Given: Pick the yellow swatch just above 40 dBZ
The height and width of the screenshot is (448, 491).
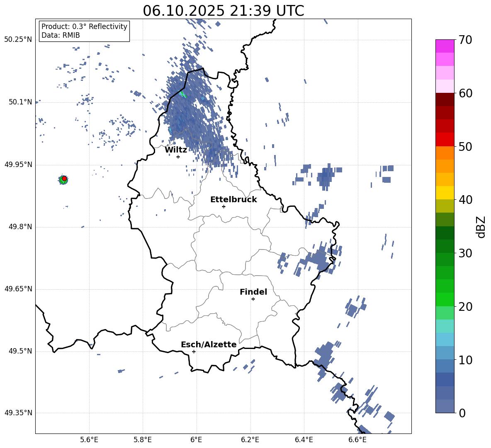Looking at the screenshot, I should [445, 193].
